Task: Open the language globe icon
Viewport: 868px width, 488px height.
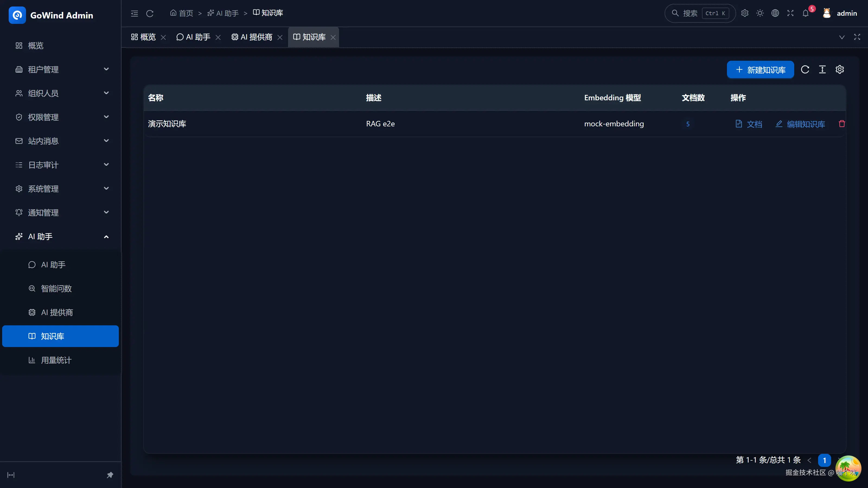Action: point(775,13)
